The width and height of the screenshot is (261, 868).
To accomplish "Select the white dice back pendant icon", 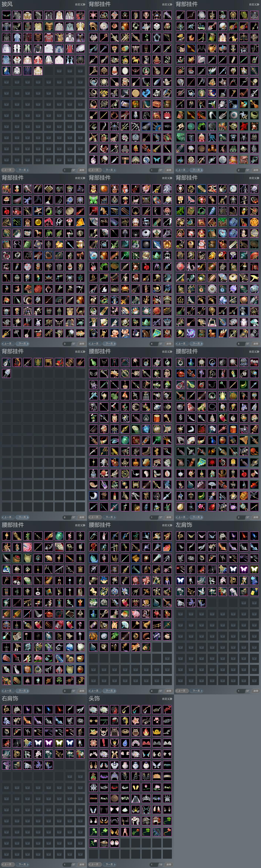I will (157, 26).
